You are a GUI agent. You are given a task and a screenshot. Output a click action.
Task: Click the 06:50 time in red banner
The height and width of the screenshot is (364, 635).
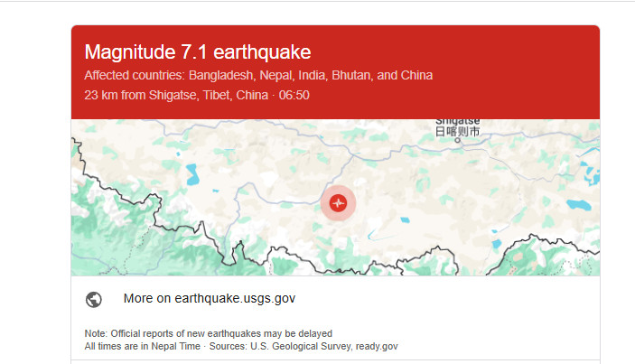coord(294,95)
